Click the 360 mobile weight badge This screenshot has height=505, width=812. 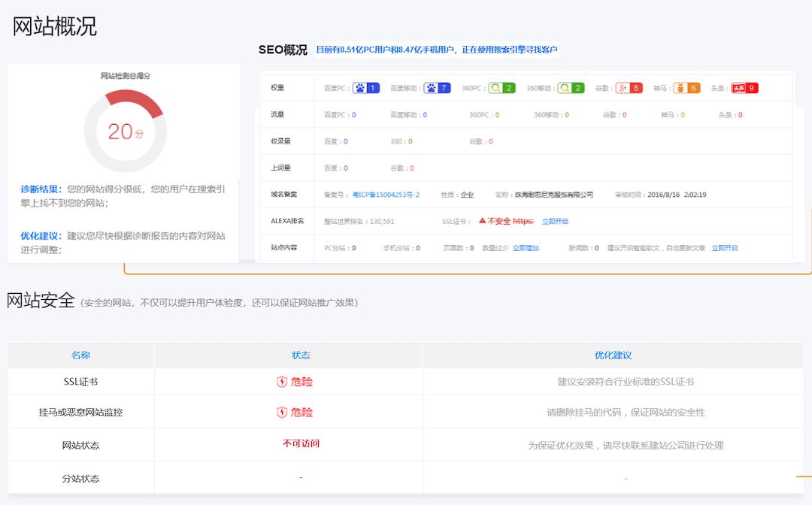[x=571, y=88]
